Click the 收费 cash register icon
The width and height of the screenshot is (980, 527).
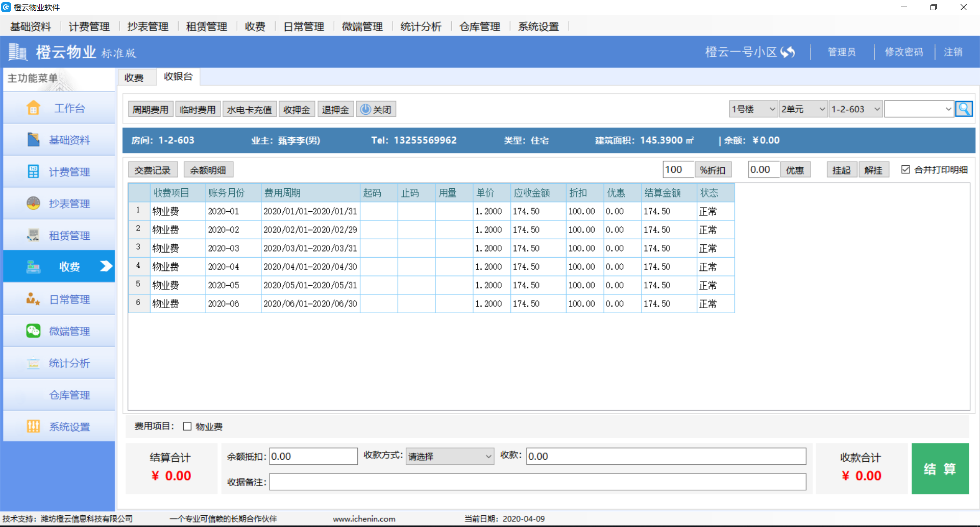(x=33, y=266)
